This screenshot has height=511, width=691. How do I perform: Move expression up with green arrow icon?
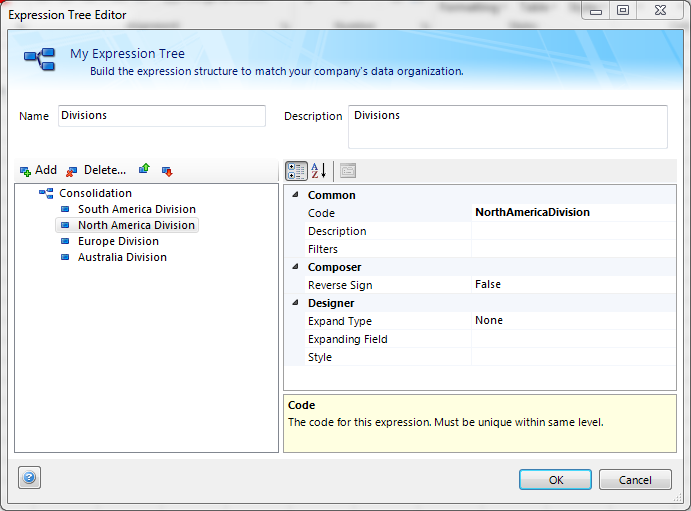click(144, 169)
